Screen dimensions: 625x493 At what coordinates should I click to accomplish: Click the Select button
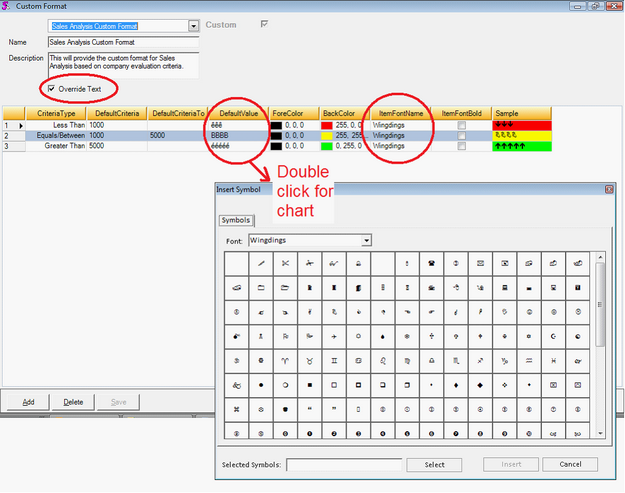(434, 465)
